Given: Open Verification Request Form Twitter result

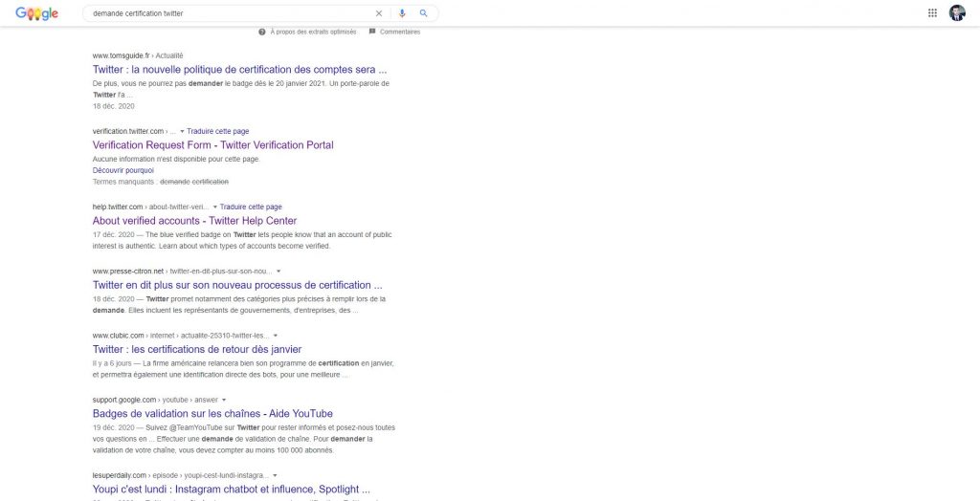Looking at the screenshot, I should (212, 145).
